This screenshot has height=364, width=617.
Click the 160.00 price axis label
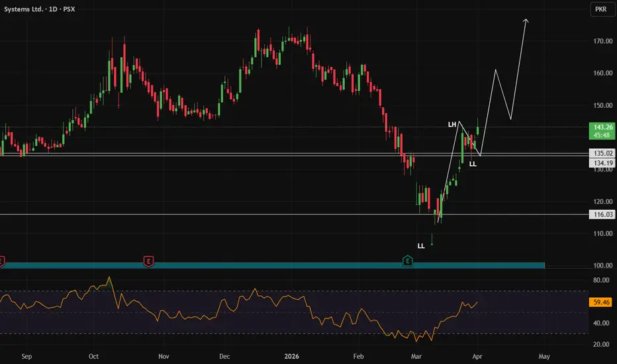pos(603,73)
